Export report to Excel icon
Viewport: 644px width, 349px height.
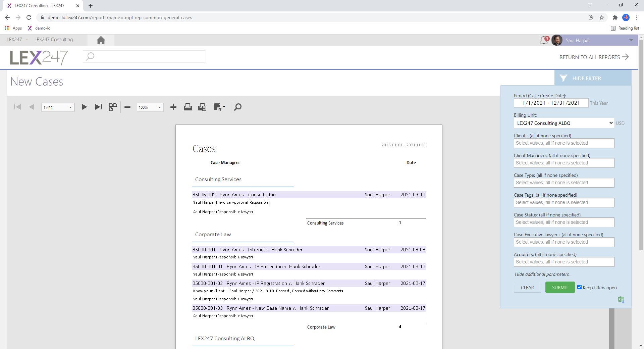point(621,300)
